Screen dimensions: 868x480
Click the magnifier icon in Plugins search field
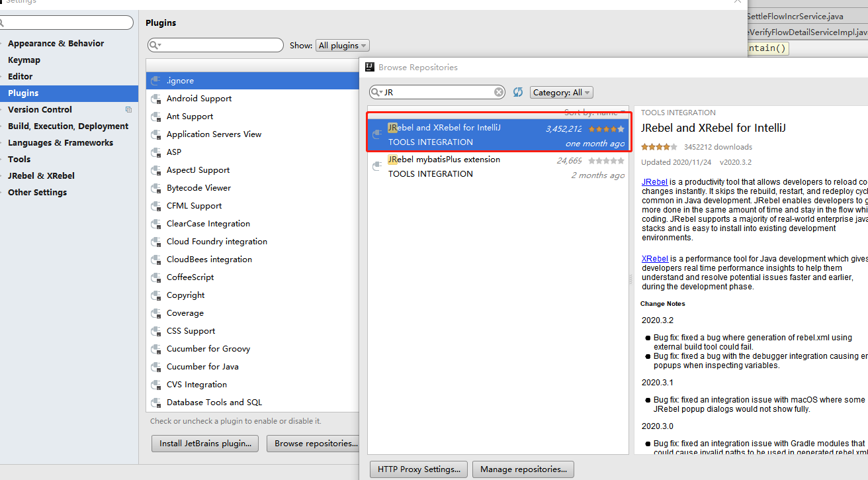click(x=153, y=45)
